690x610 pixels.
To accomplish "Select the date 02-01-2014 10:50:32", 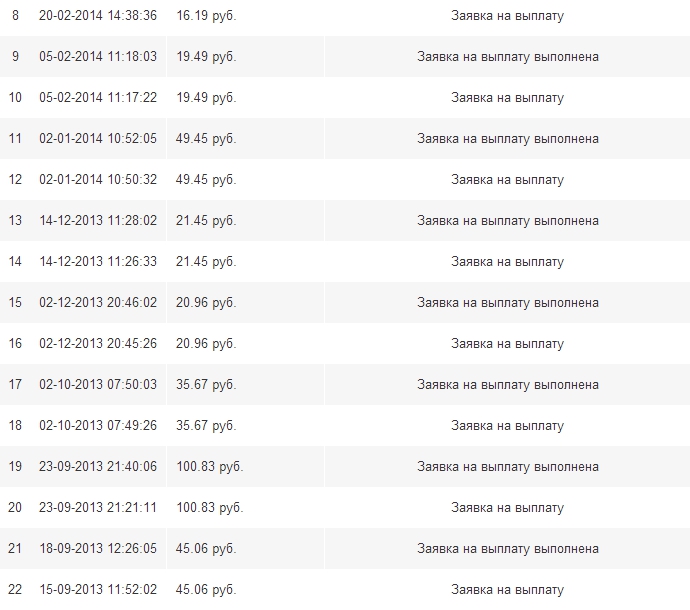I will 97,180.
